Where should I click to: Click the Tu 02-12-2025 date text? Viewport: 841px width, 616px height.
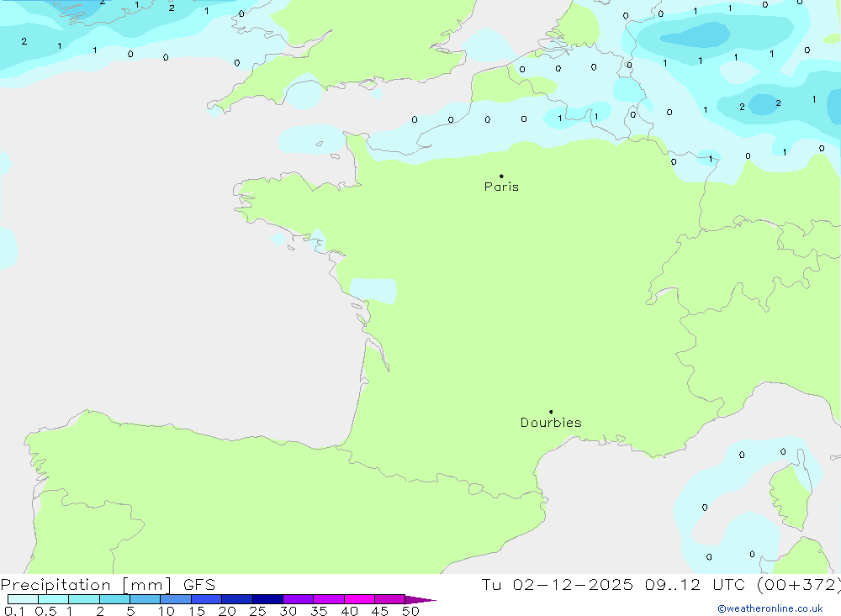(557, 585)
